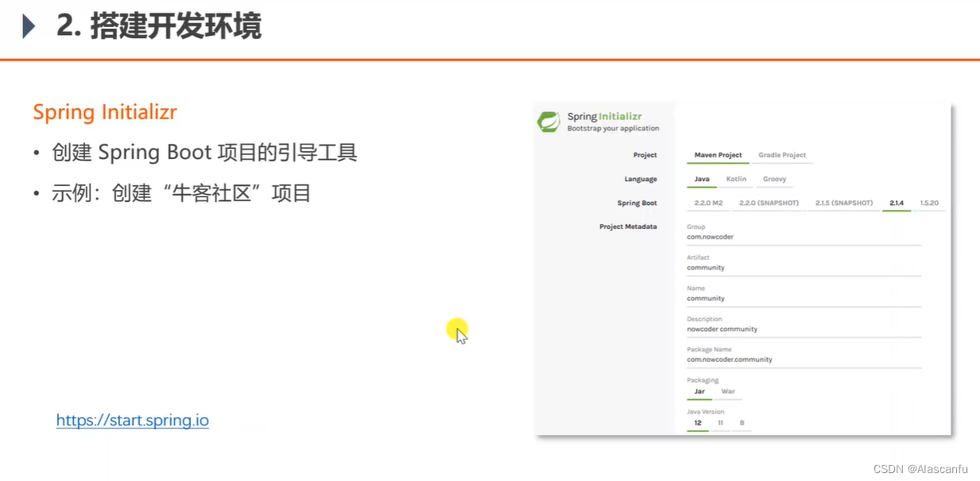Click the Artifact input field
980x481 pixels.
tap(804, 268)
